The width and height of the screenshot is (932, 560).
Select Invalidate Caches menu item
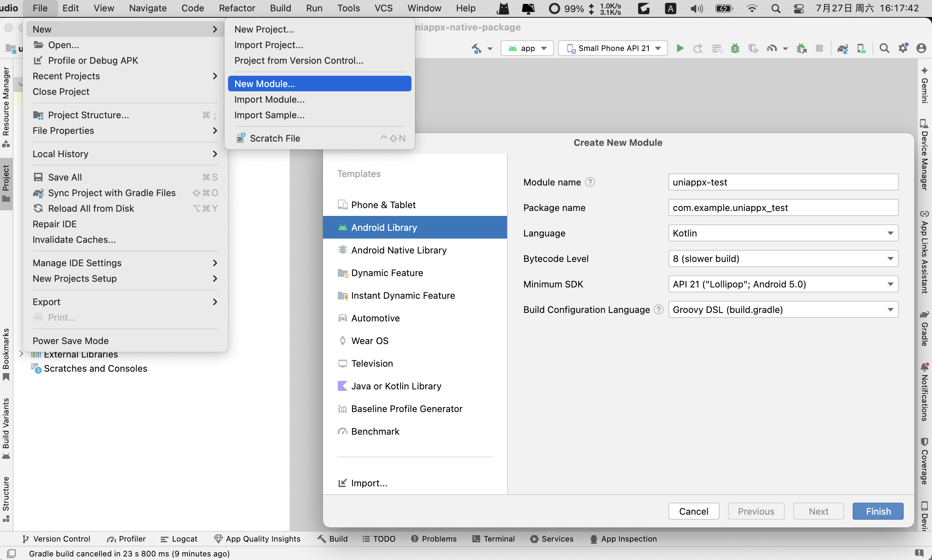(x=125, y=240)
